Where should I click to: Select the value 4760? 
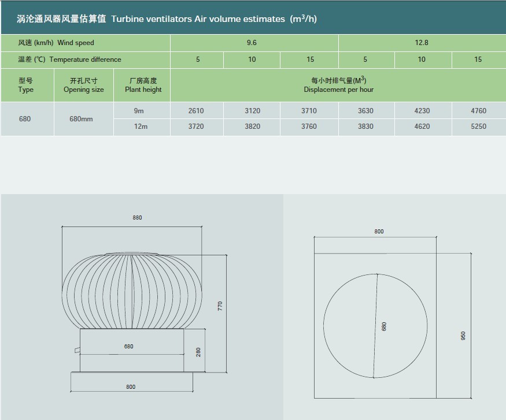point(478,111)
